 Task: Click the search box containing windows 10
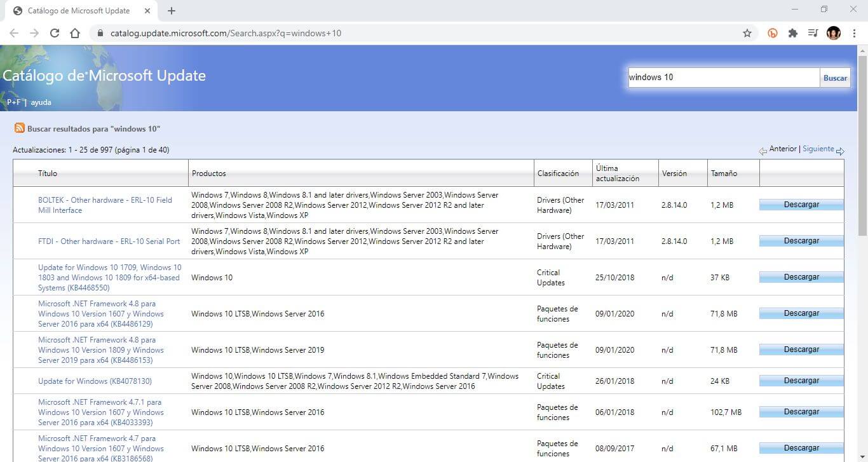coord(724,78)
